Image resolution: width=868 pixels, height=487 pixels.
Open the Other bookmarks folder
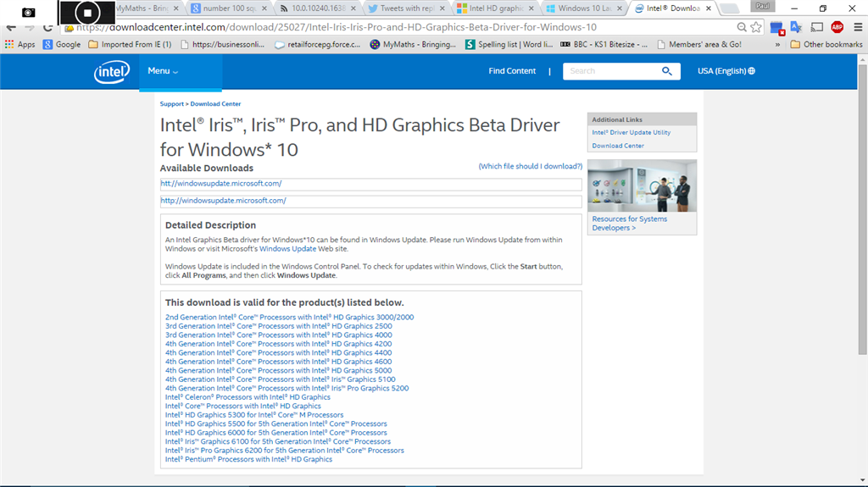[x=826, y=44]
